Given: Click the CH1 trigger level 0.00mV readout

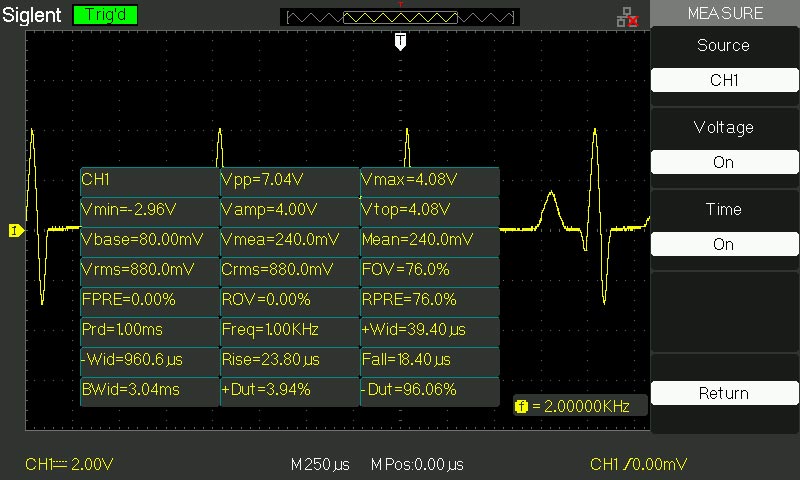Looking at the screenshot, I should click(638, 465).
